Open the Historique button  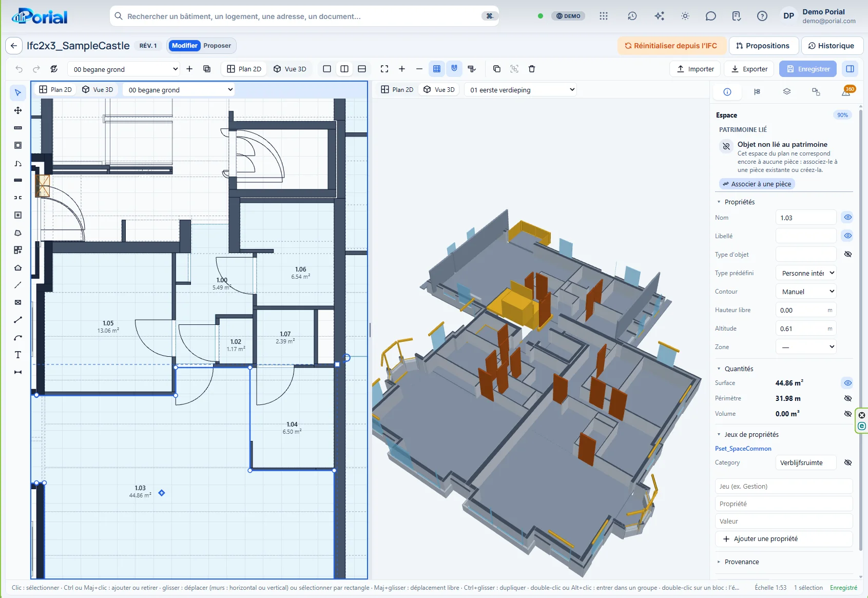(831, 46)
